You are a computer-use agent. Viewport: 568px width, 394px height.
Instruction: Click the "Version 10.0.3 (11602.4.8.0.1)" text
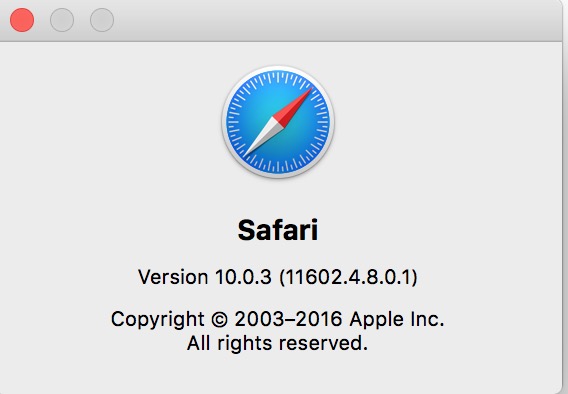pyautogui.click(x=278, y=277)
